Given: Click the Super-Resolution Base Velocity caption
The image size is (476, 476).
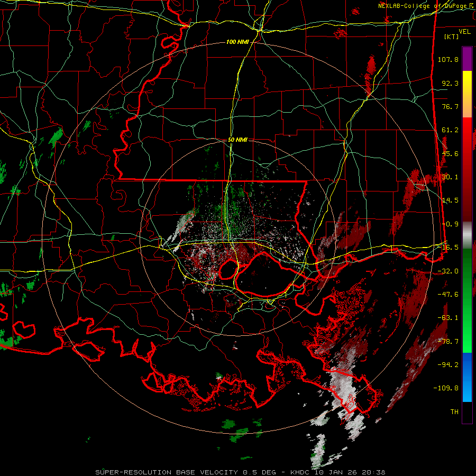Looking at the screenshot, I should pos(240,472).
